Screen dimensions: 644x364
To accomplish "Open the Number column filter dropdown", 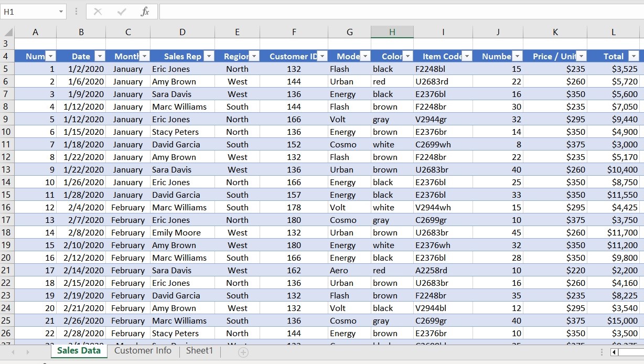I will 517,56.
